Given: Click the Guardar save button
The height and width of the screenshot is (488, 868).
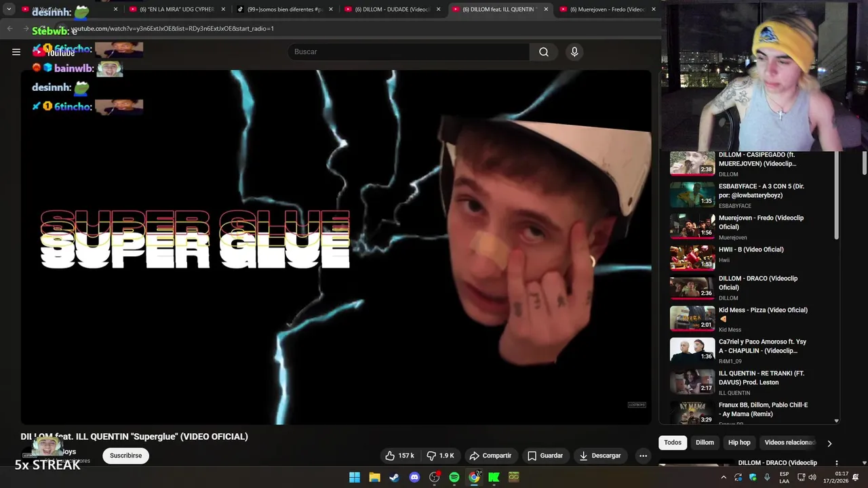Looking at the screenshot, I should tap(545, 455).
